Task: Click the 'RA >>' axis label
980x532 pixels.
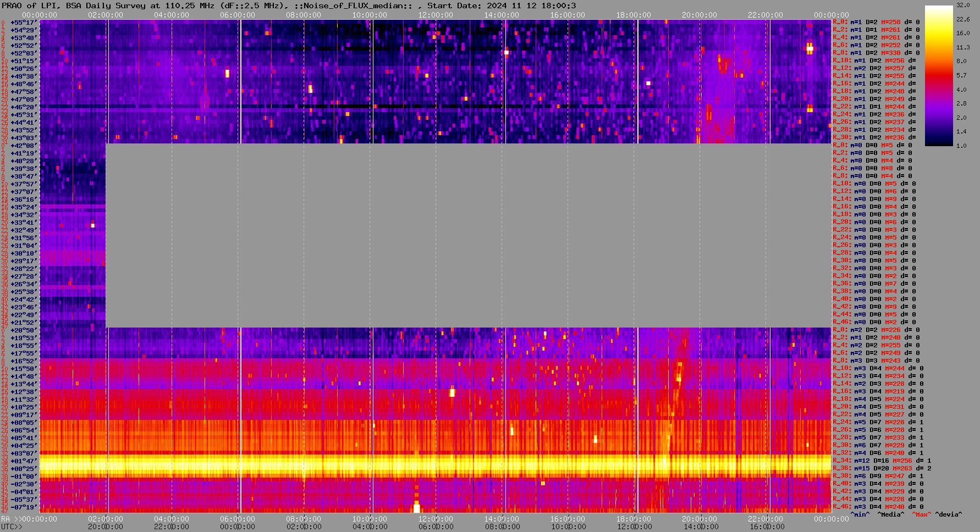Action: coord(10,519)
